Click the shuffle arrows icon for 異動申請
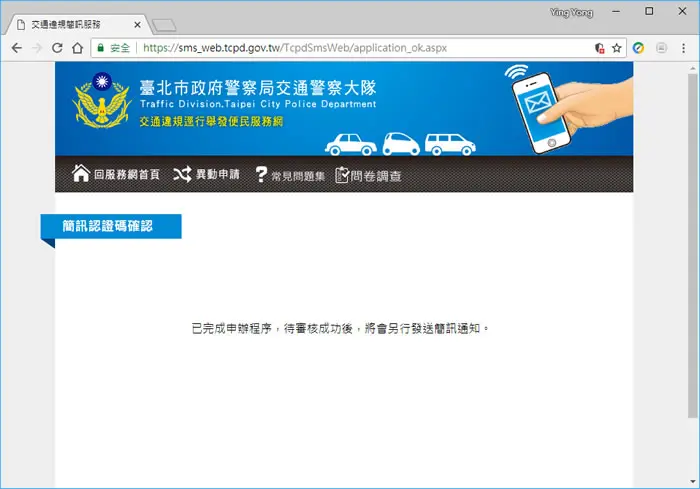The image size is (700, 489). click(183, 174)
